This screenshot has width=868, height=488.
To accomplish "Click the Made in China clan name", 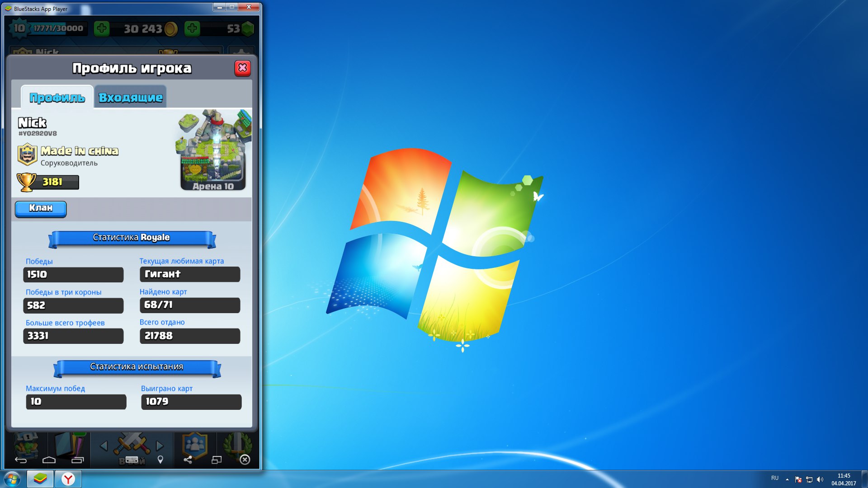I will (80, 151).
